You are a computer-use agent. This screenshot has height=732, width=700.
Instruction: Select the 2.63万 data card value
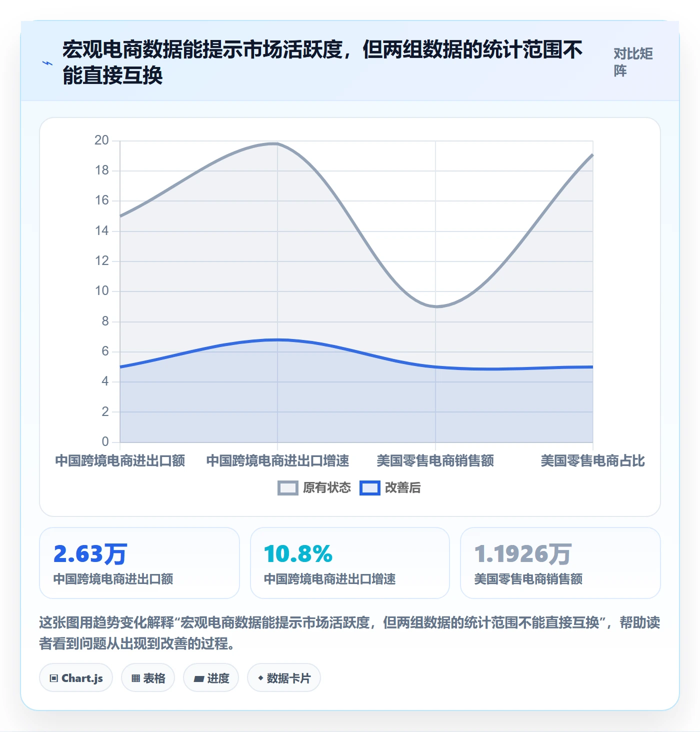pyautogui.click(x=90, y=554)
